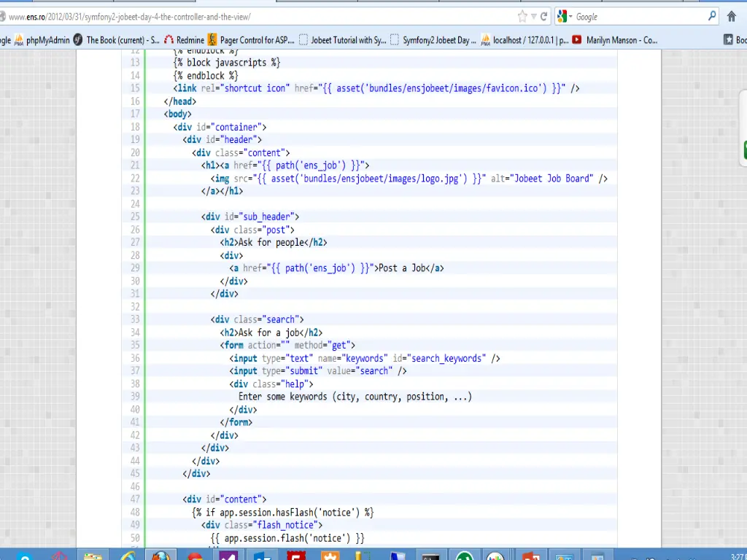This screenshot has height=560, width=747.
Task: Open Symfony2 Jobeet Day bookmark
Action: (433, 40)
